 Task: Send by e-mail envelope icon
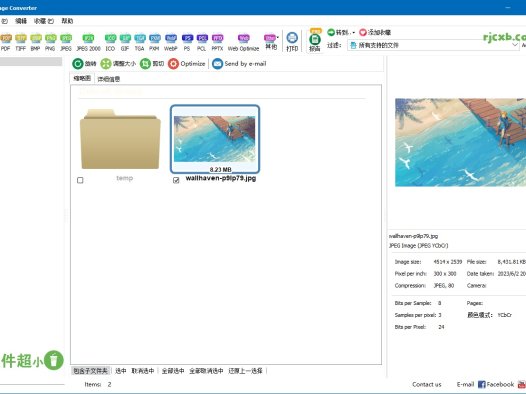pyautogui.click(x=239, y=64)
